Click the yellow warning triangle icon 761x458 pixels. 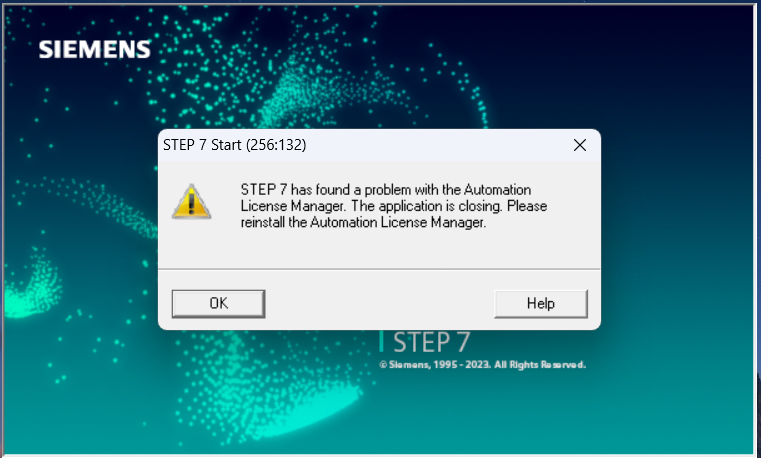tap(191, 201)
